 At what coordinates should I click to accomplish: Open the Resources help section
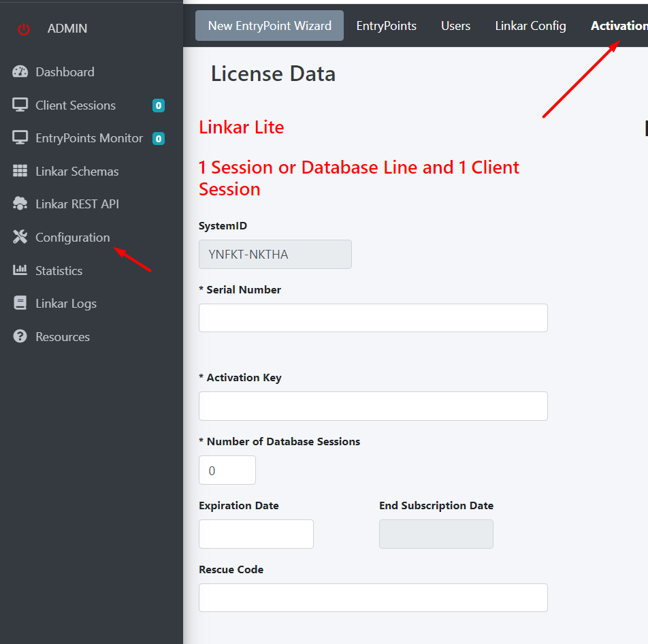[63, 337]
